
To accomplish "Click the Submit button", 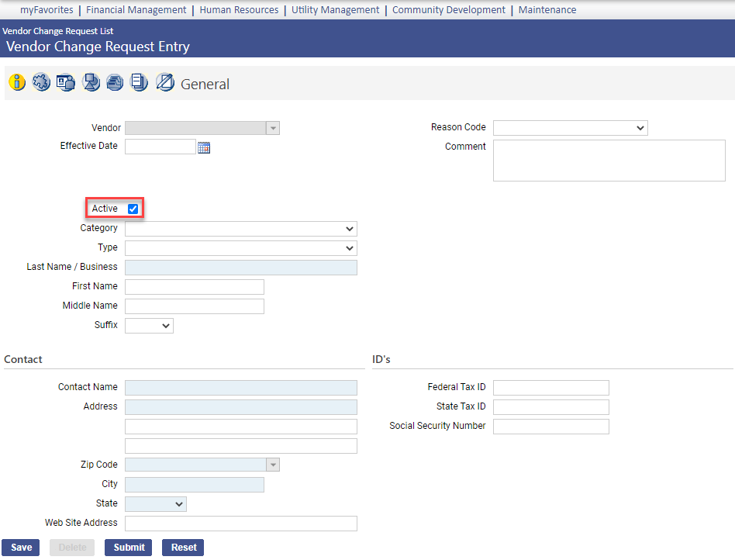I will 129,548.
